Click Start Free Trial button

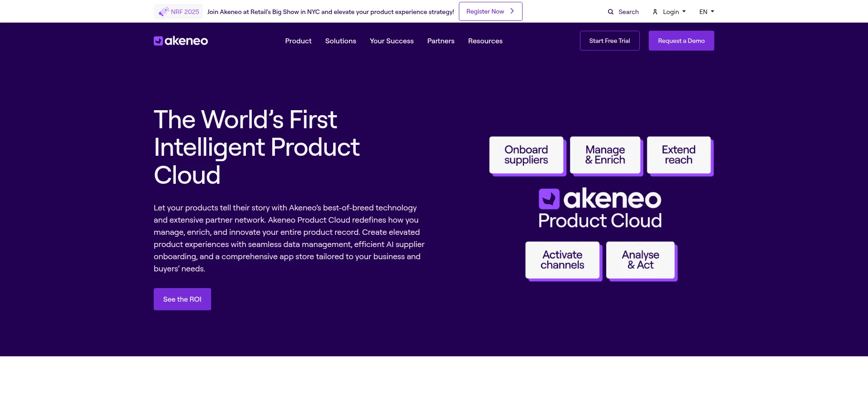click(609, 41)
